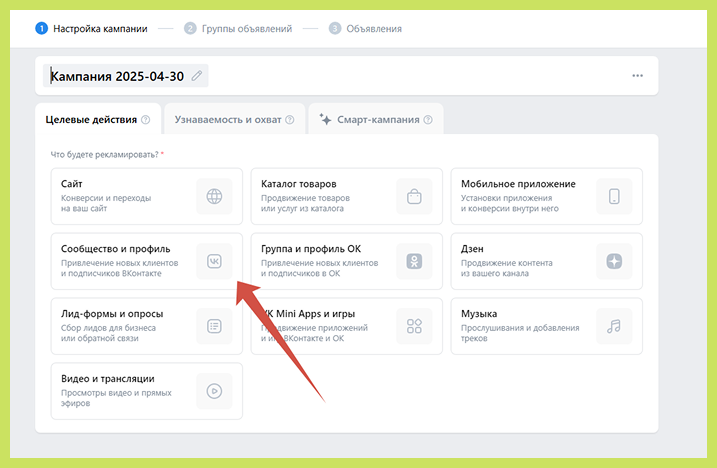Click step 1 circle Настройка кампании
717x468 pixels.
[41, 28]
